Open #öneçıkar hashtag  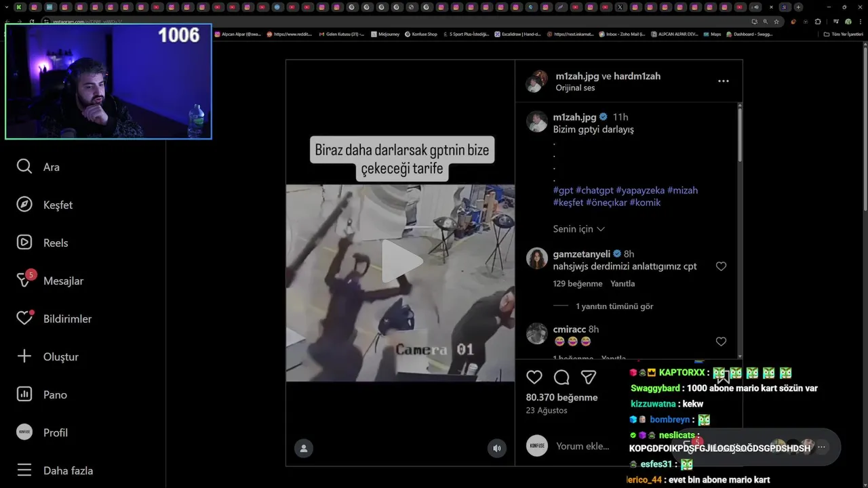tap(606, 203)
